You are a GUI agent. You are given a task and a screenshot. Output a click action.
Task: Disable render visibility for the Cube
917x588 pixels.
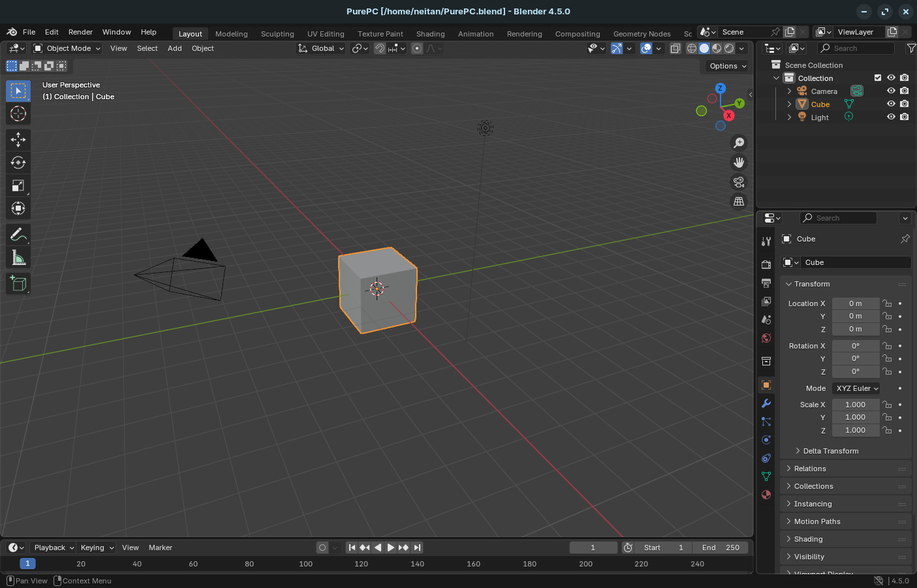click(x=904, y=104)
